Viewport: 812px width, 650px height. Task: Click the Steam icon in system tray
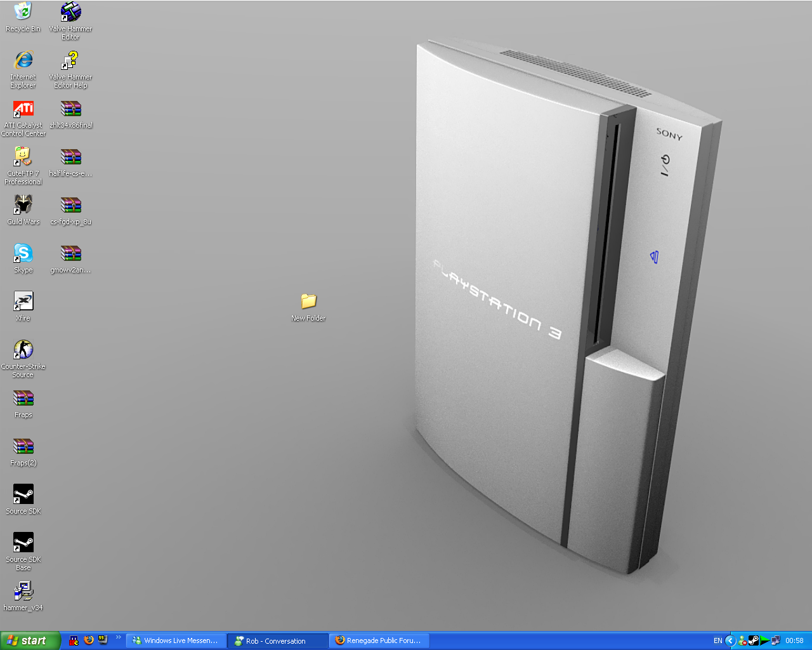(x=753, y=640)
